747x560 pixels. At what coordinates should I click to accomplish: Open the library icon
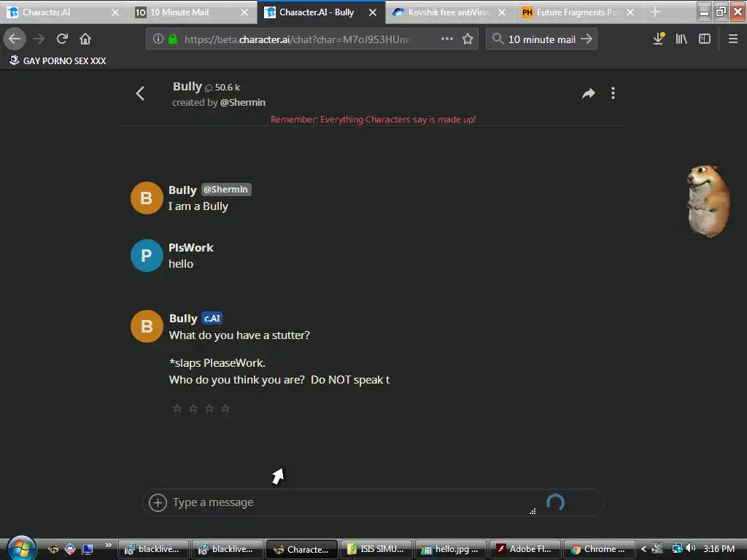(x=681, y=39)
